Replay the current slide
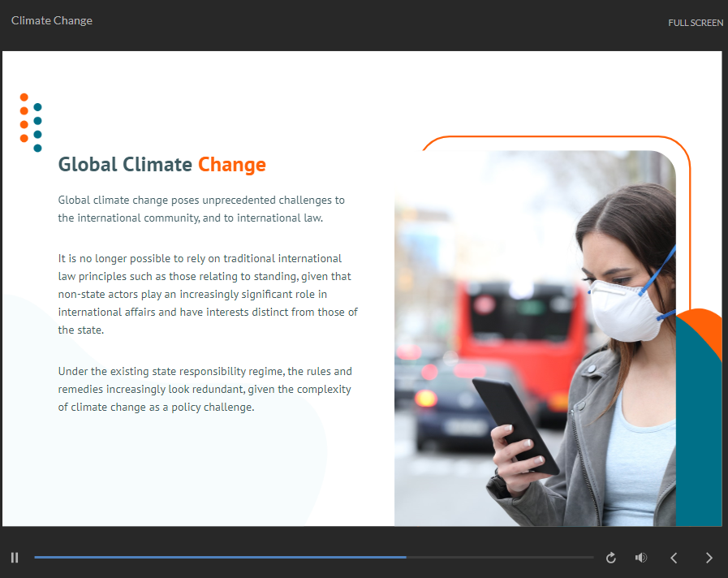The height and width of the screenshot is (578, 728). coord(611,558)
